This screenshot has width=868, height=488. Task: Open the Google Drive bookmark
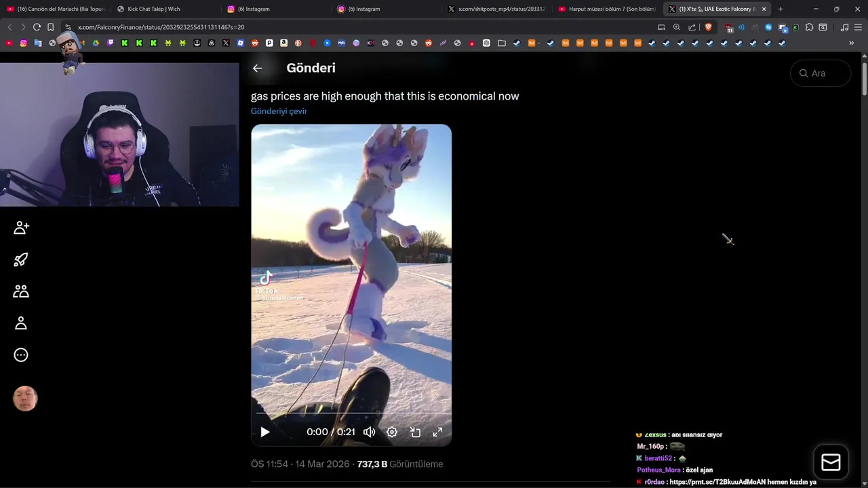pyautogui.click(x=96, y=43)
